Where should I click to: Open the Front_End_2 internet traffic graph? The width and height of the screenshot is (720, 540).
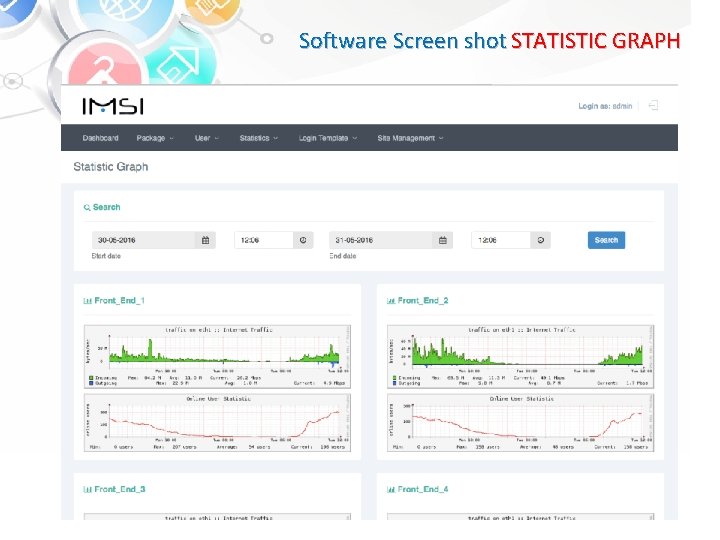point(520,356)
